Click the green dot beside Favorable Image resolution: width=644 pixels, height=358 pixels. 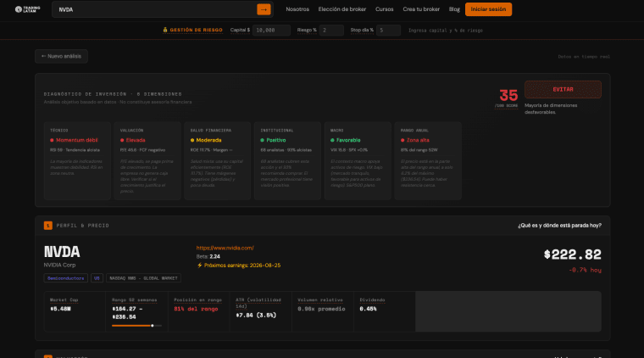(332, 140)
